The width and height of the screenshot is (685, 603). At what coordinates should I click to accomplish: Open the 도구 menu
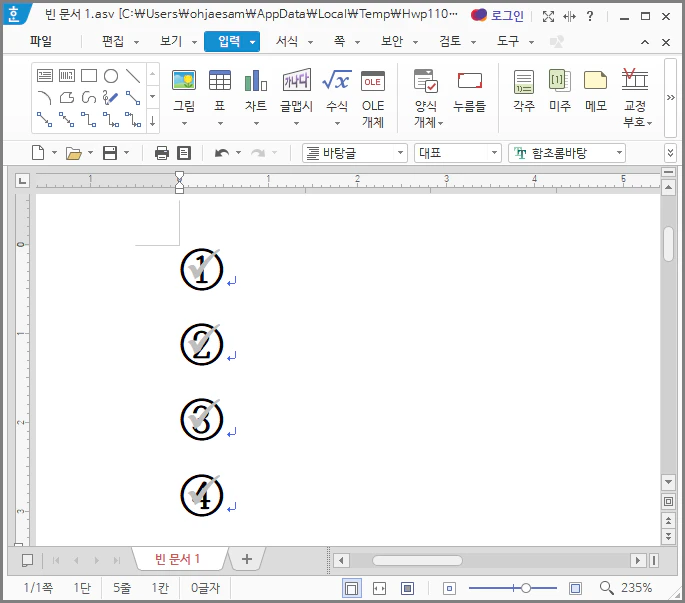(x=508, y=42)
